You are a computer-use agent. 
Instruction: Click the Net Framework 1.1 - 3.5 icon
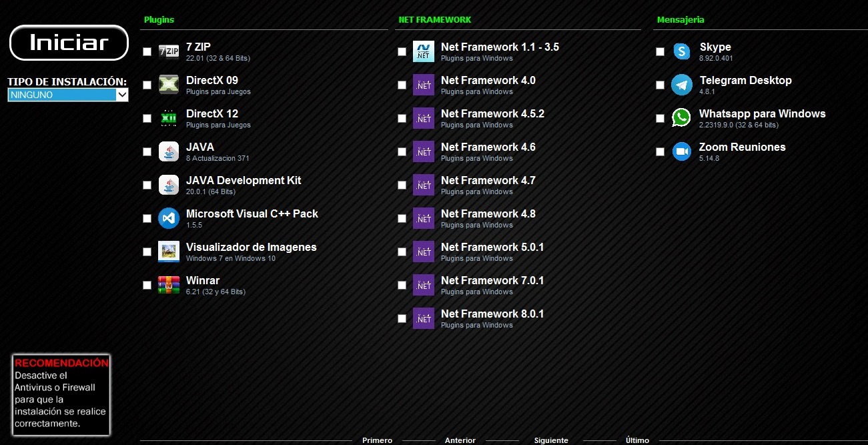pos(424,51)
